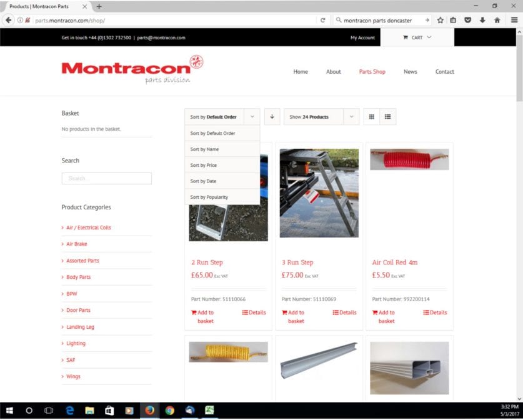523x420 pixels.
Task: Click the parts@montracon.com email link
Action: [161, 37]
